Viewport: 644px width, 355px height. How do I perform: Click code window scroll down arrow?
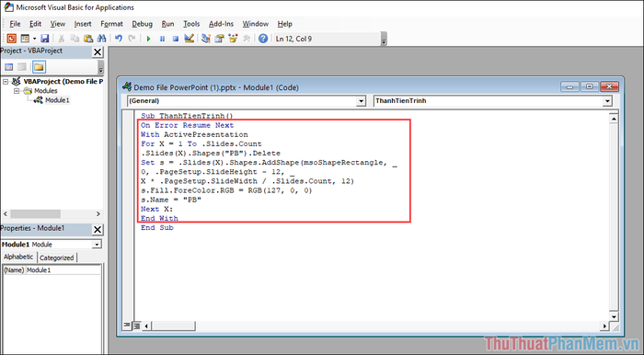(x=614, y=316)
